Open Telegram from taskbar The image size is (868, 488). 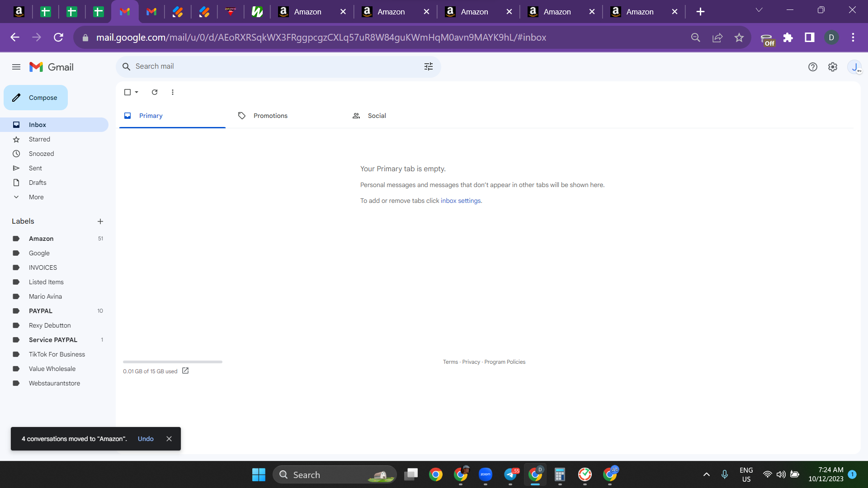pyautogui.click(x=511, y=474)
